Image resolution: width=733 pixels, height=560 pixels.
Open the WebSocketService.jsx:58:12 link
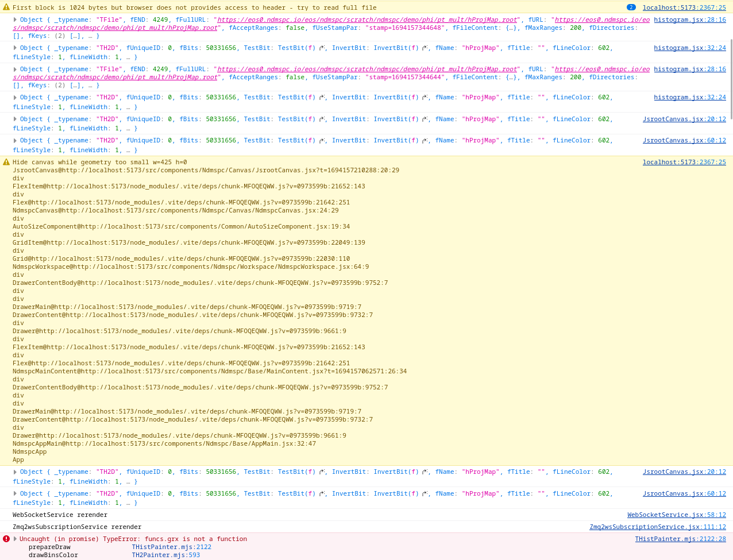[x=677, y=515]
